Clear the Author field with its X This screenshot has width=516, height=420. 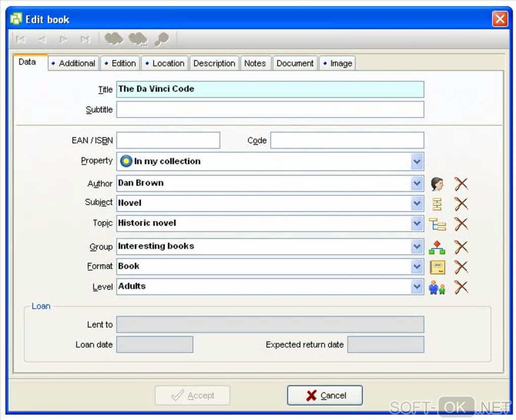click(x=461, y=184)
